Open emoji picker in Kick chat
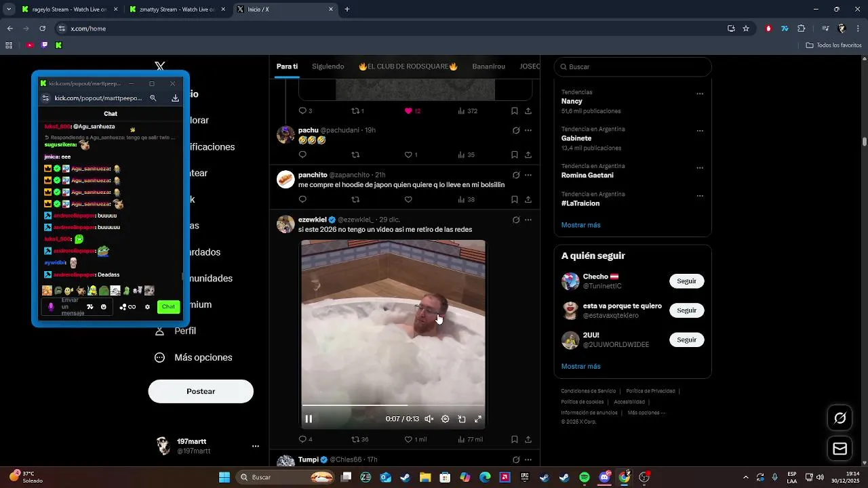Image resolution: width=868 pixels, height=488 pixels. point(103,307)
